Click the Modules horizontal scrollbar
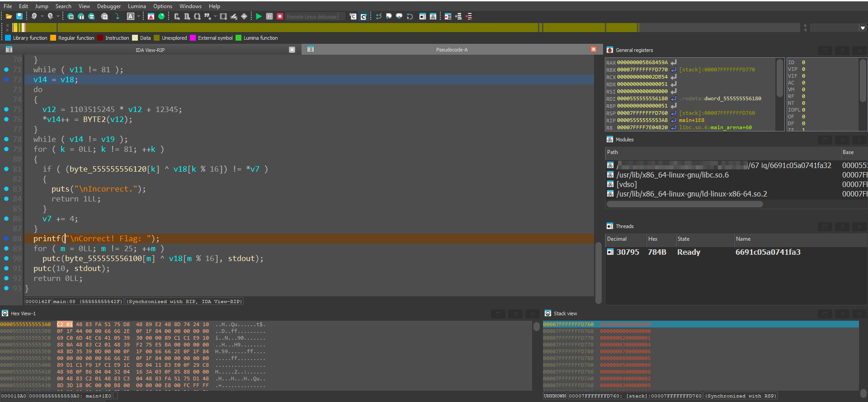 [x=684, y=204]
